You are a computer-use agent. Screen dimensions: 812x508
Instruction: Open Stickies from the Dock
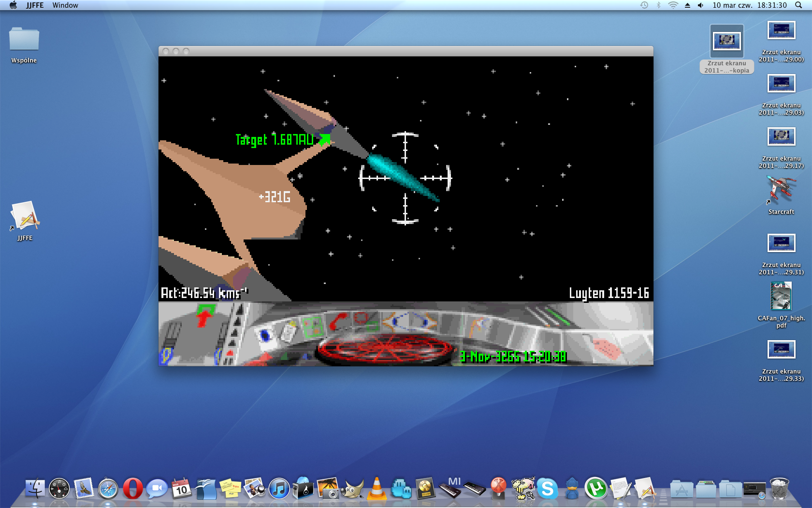[x=230, y=489]
